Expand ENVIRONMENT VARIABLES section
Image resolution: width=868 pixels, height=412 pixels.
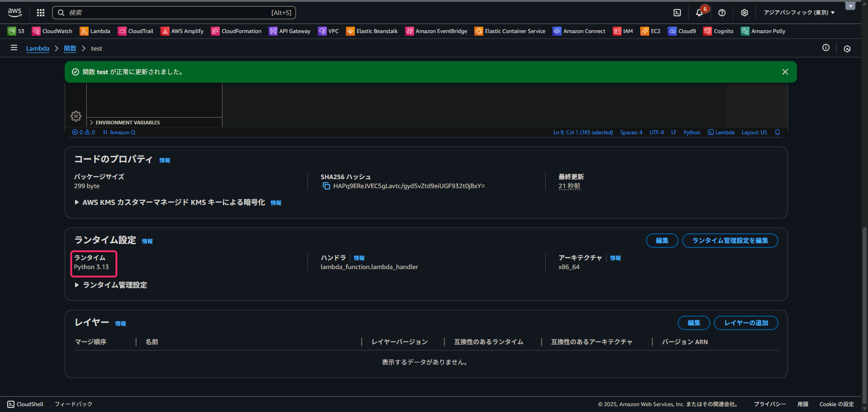click(127, 123)
